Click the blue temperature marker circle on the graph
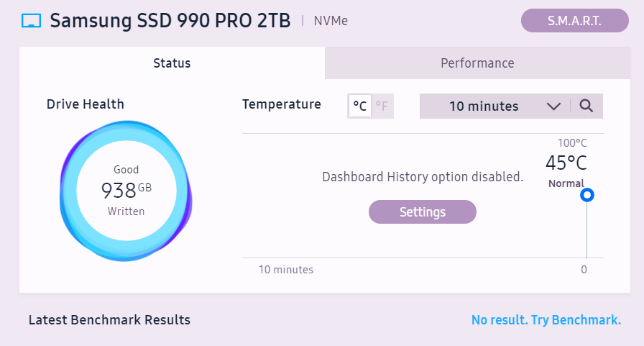Viewport: 644px width, 346px height. point(587,195)
